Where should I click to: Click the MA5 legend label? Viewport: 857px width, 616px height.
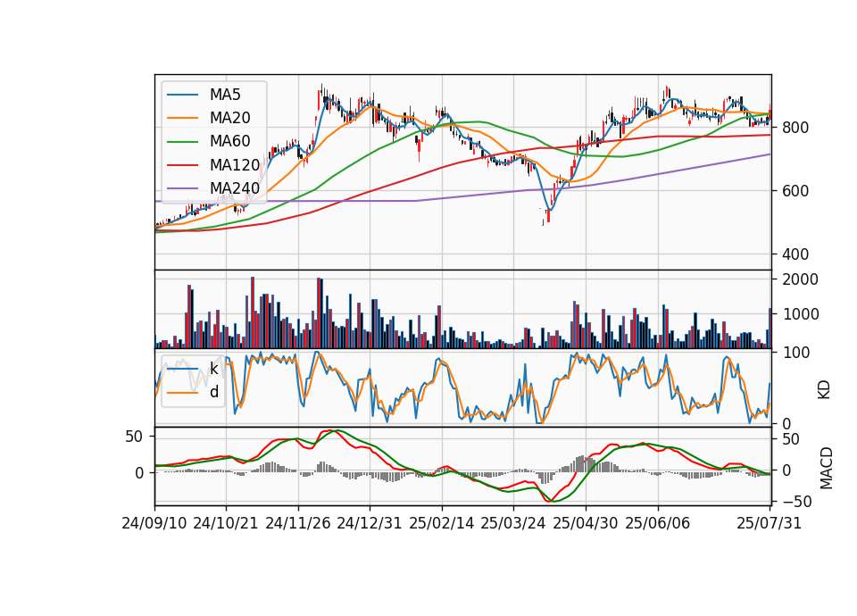tap(225, 95)
